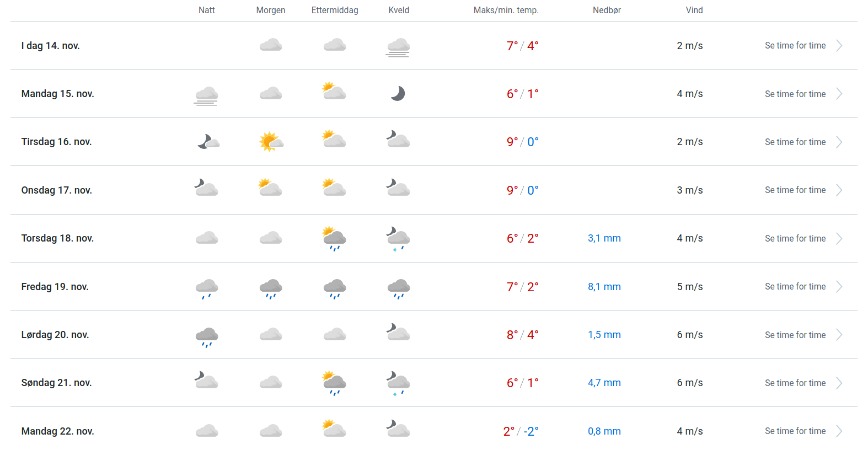The width and height of the screenshot is (868, 455).
Task: Click the fog icon for today's evening
Action: (398, 47)
